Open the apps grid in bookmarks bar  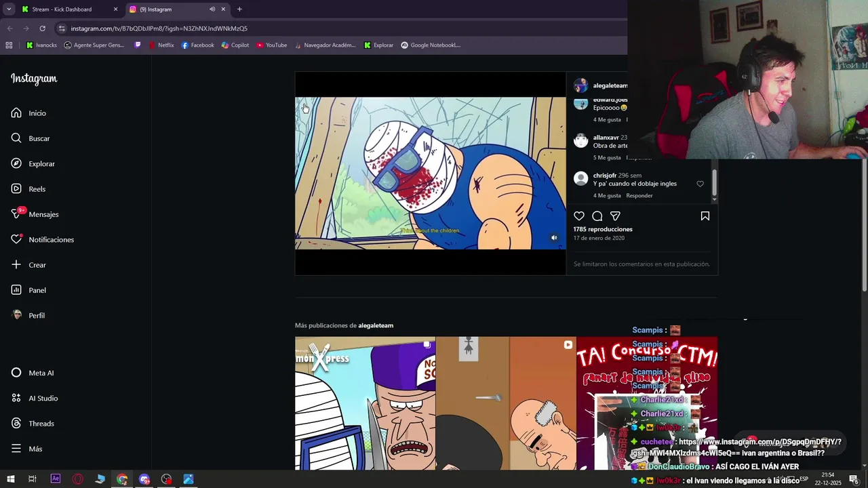tap(9, 45)
